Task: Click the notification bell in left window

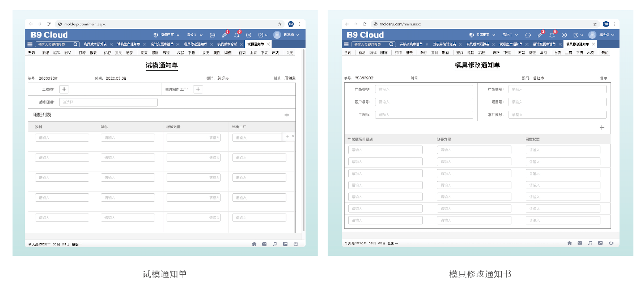Action: click(x=237, y=35)
